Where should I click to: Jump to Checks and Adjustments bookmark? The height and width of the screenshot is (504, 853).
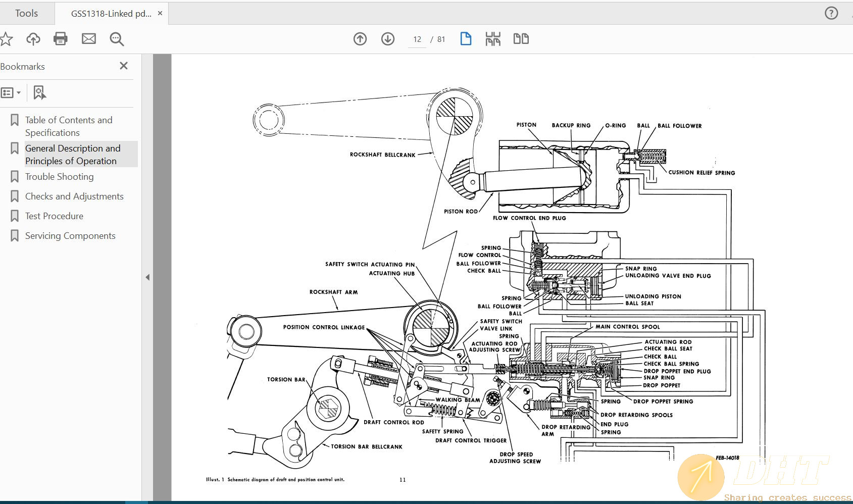[74, 196]
